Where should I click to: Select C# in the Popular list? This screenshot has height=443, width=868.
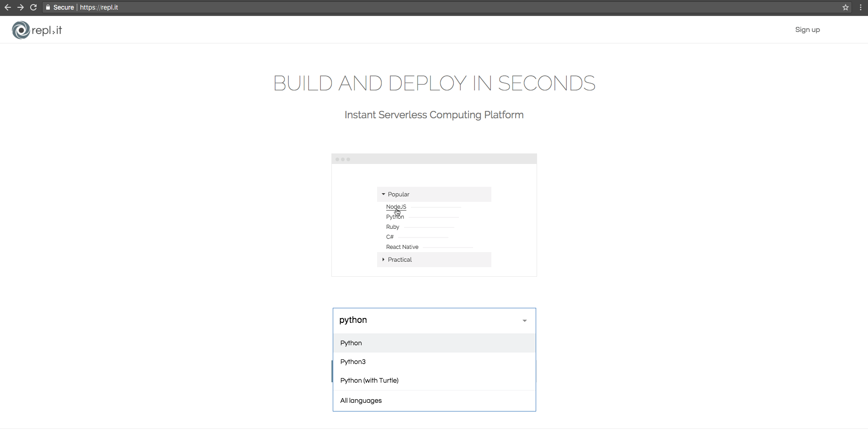pyautogui.click(x=390, y=237)
